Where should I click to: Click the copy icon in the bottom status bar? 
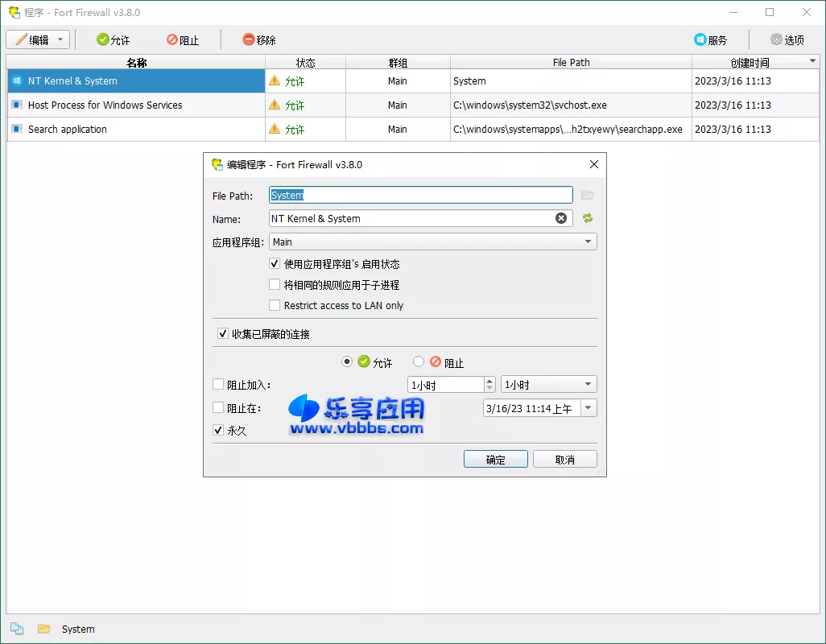(x=17, y=629)
